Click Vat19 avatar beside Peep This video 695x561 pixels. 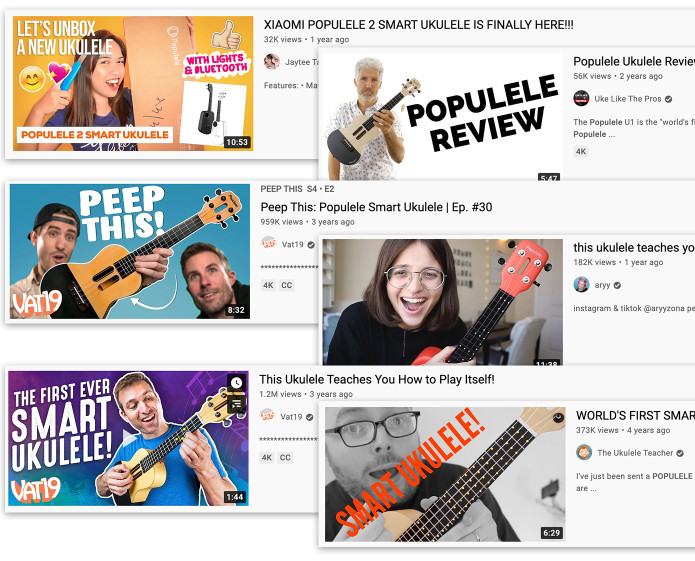268,244
